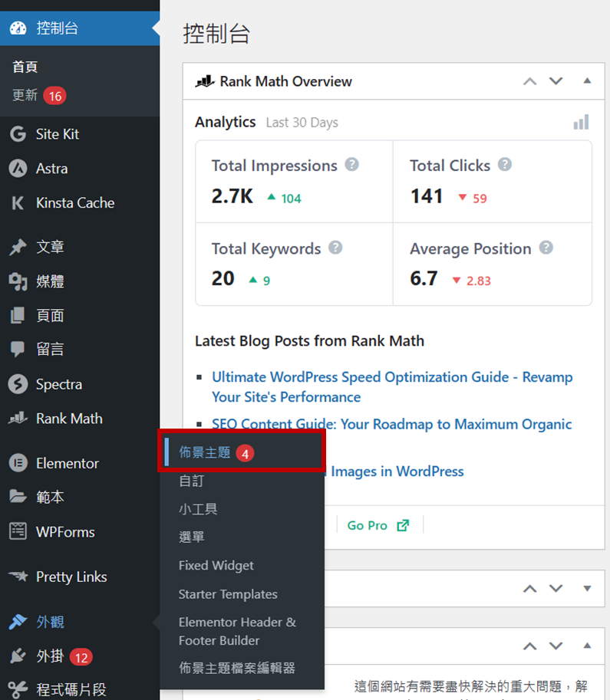Click the Total Impressions value 2.7K
This screenshot has width=610, height=700.
pyautogui.click(x=232, y=196)
